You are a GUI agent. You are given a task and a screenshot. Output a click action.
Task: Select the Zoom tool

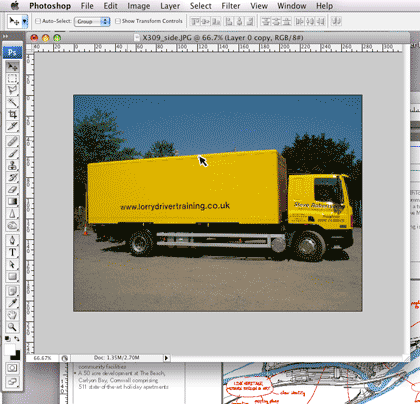(x=13, y=327)
